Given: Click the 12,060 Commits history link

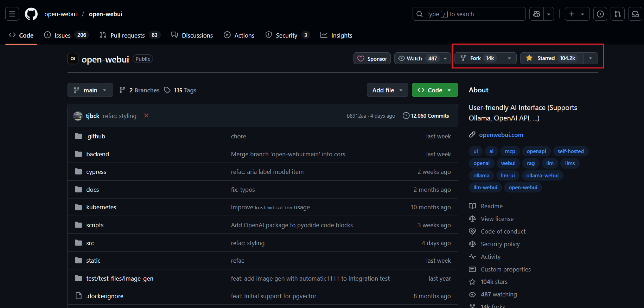Looking at the screenshot, I should (426, 116).
